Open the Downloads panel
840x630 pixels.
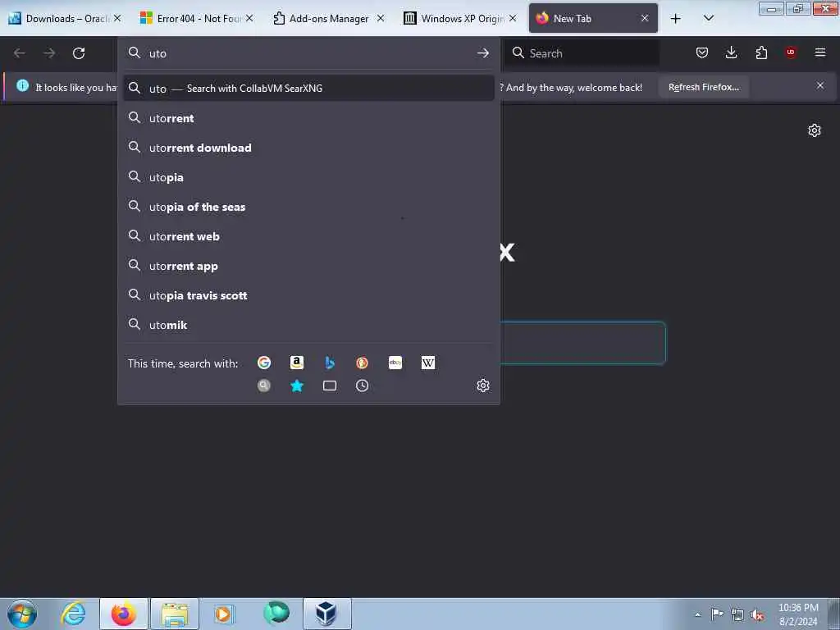point(731,52)
